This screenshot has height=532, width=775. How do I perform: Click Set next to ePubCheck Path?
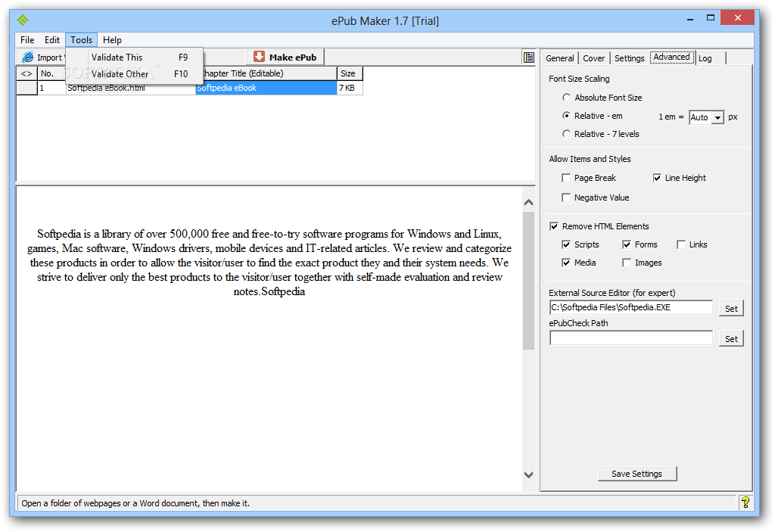[731, 339]
